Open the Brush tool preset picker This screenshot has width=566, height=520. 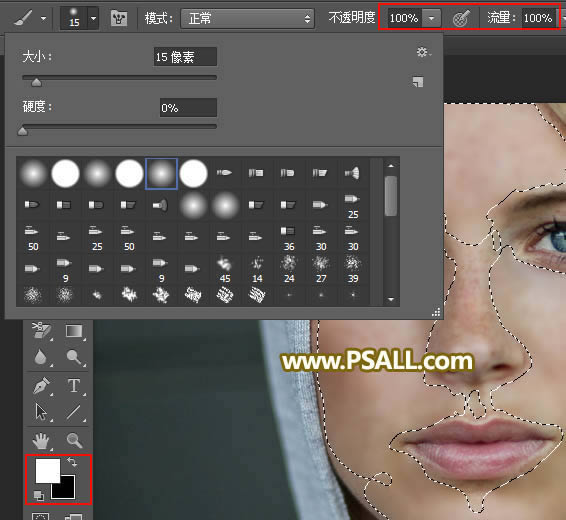[x=31, y=17]
